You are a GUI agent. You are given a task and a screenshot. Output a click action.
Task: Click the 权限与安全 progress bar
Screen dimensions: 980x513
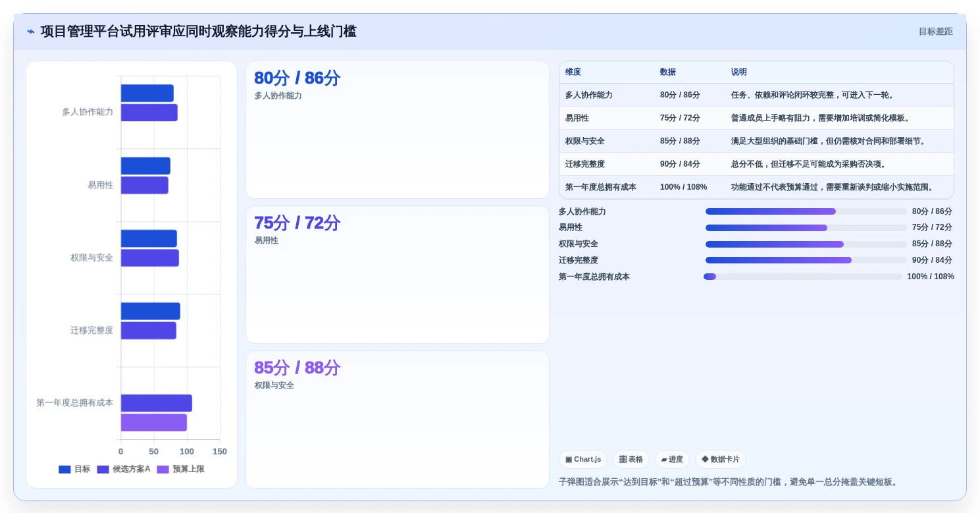pyautogui.click(x=806, y=244)
